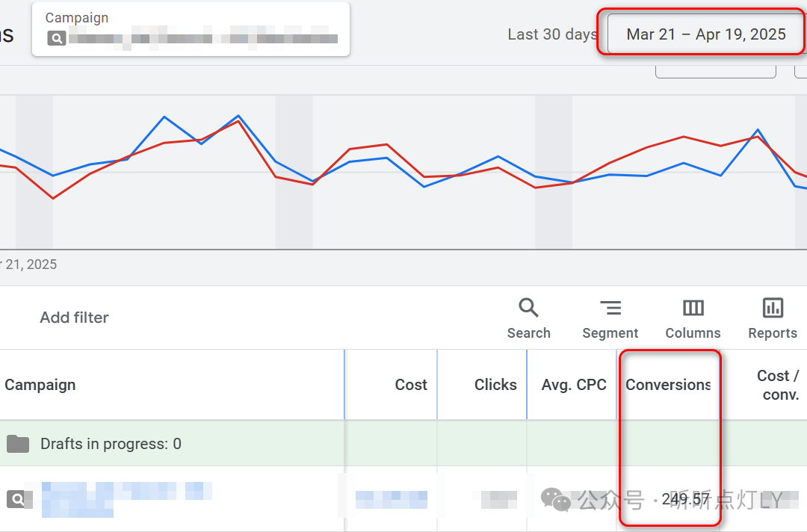
Task: Click the Search magnifier icon above the table
Action: click(x=528, y=308)
